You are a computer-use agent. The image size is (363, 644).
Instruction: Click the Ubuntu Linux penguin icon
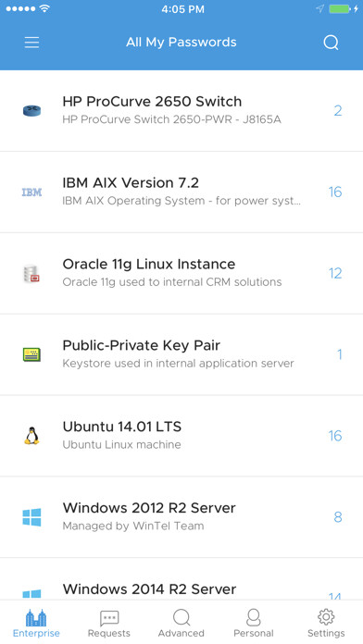pyautogui.click(x=31, y=436)
